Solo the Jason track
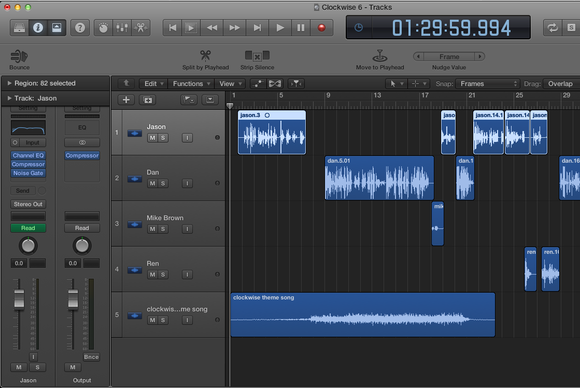580x388 pixels. (163, 138)
